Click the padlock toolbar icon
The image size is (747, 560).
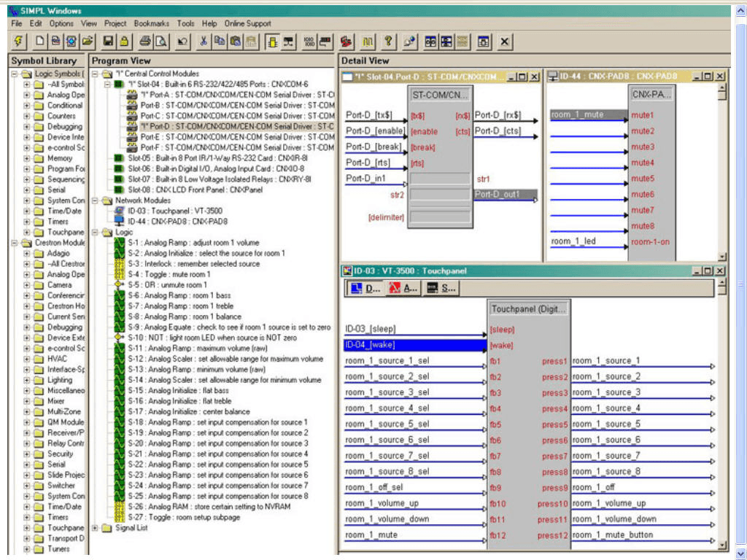(123, 42)
